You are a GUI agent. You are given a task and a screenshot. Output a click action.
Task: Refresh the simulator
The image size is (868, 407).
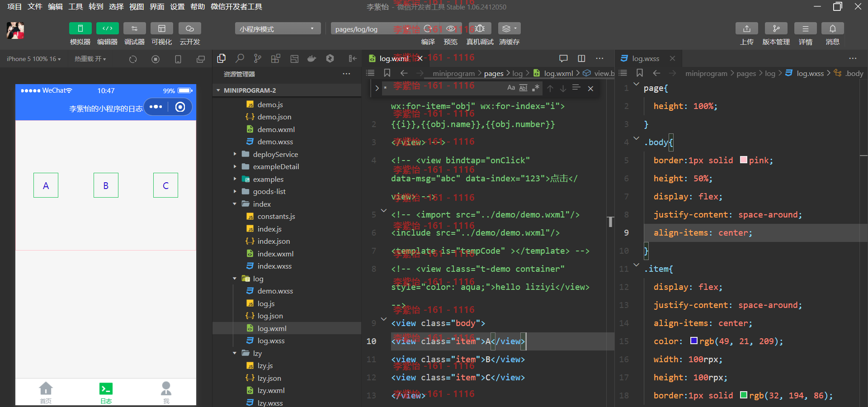[133, 59]
